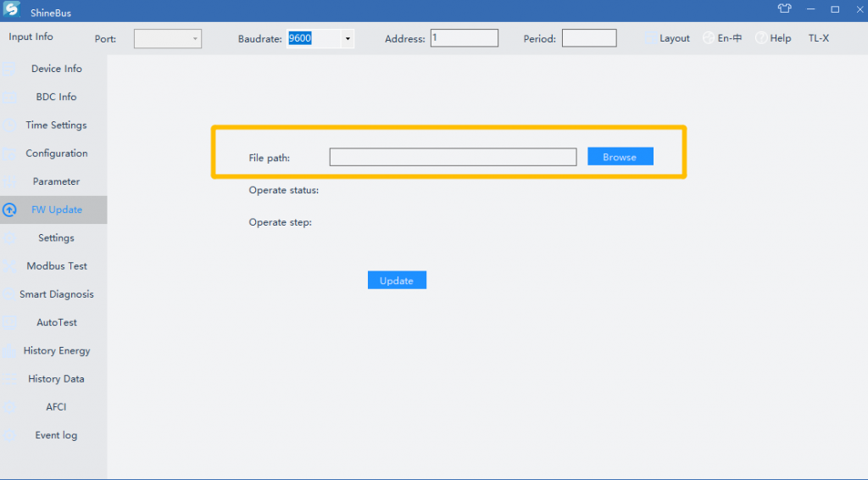Click the Configuration folder-gear icon
This screenshot has width=868, height=480.
click(8, 153)
